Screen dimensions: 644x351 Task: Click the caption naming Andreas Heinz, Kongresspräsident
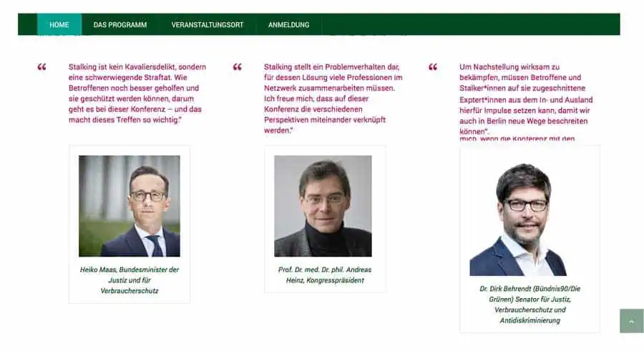(x=325, y=275)
